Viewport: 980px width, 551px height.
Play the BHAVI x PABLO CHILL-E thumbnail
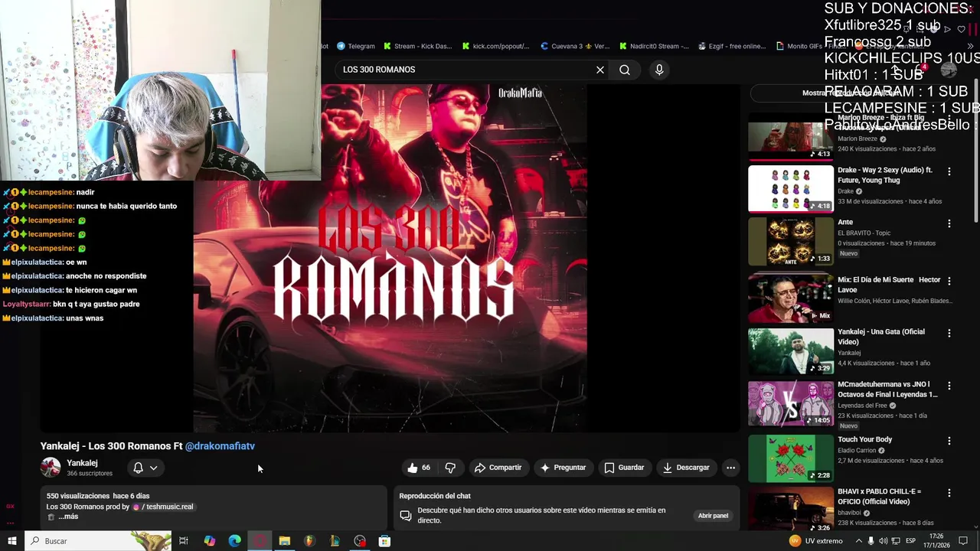click(x=790, y=510)
